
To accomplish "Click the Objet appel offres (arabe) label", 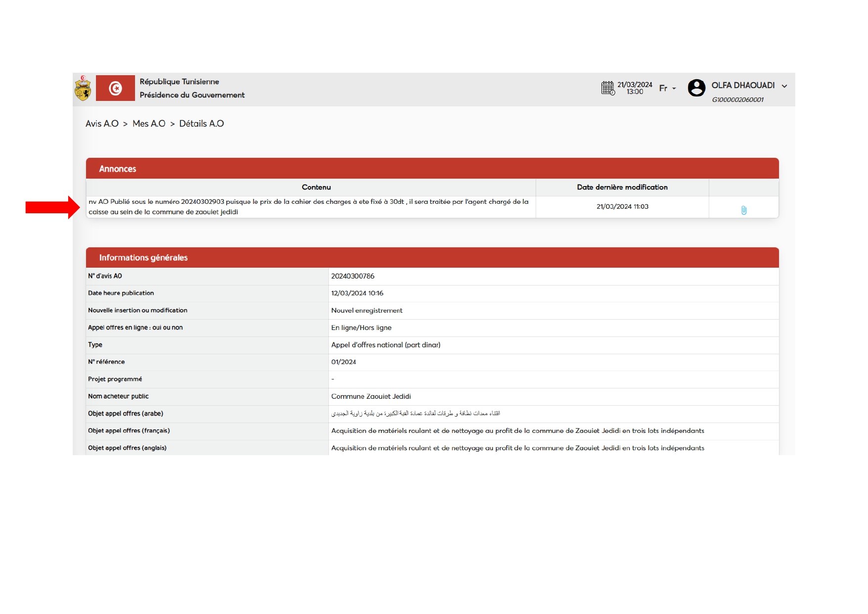I will pyautogui.click(x=126, y=414).
